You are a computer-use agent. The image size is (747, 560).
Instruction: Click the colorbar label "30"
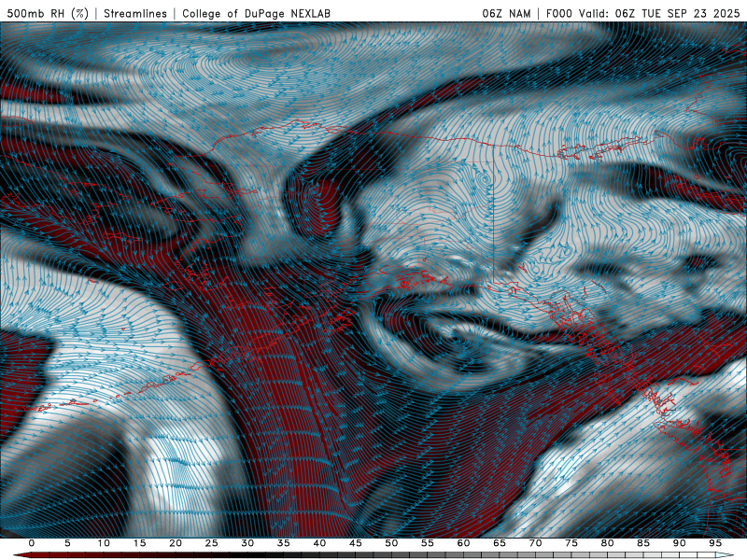[x=247, y=543]
